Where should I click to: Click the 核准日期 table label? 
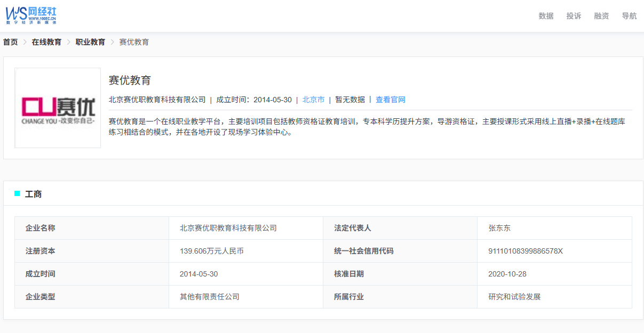(349, 274)
